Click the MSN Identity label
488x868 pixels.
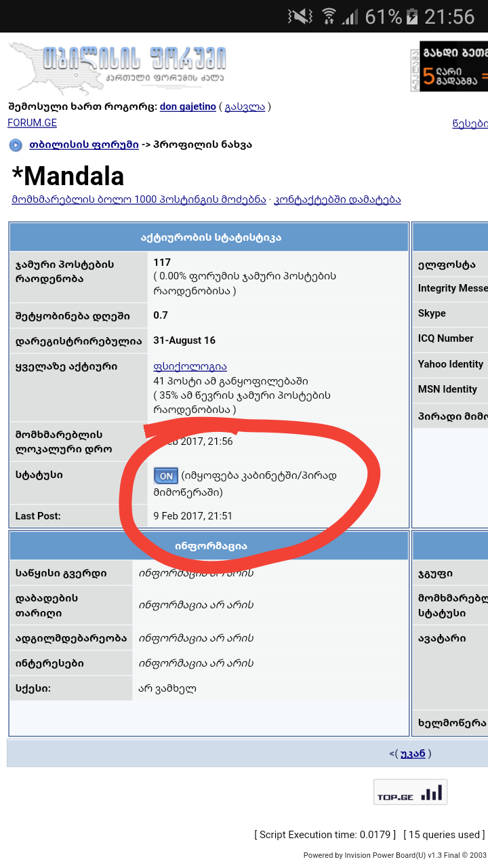447,389
